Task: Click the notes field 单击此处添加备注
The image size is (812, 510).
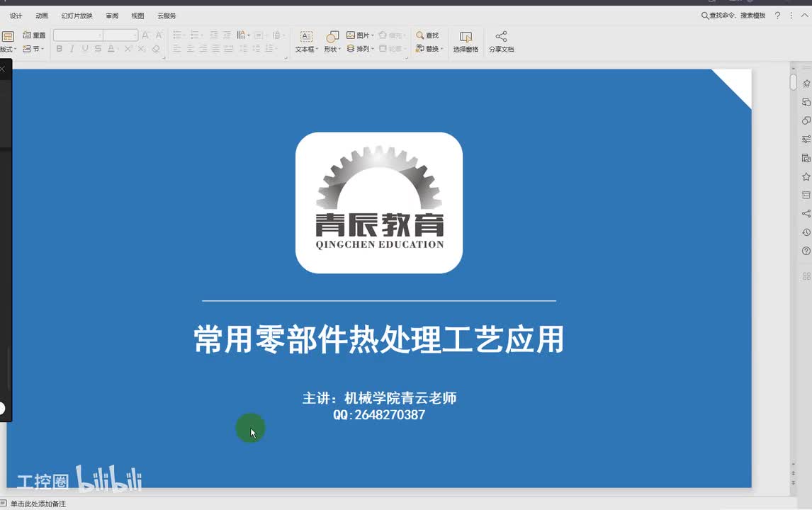Action: pyautogui.click(x=38, y=504)
